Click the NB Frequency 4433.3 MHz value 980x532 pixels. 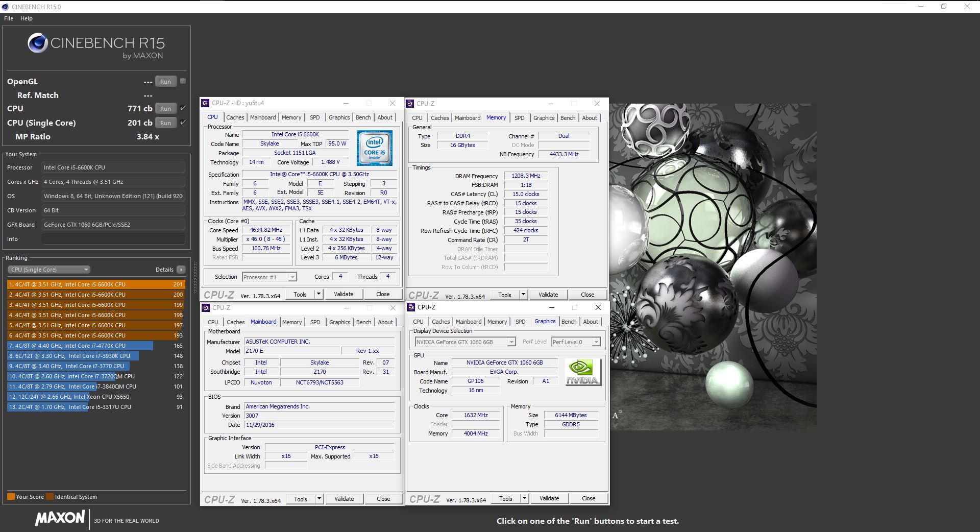(564, 154)
